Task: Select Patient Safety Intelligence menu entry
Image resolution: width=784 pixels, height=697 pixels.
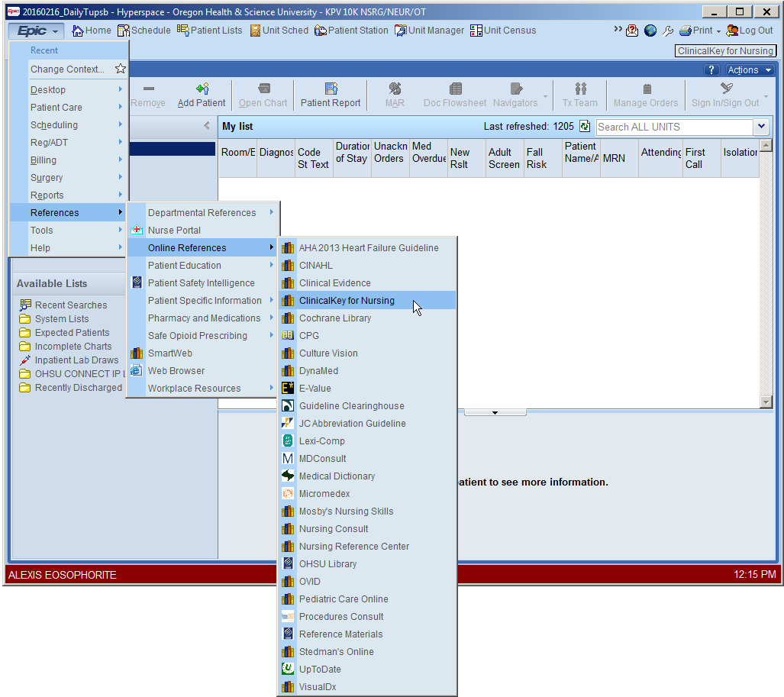Action: pyautogui.click(x=202, y=283)
